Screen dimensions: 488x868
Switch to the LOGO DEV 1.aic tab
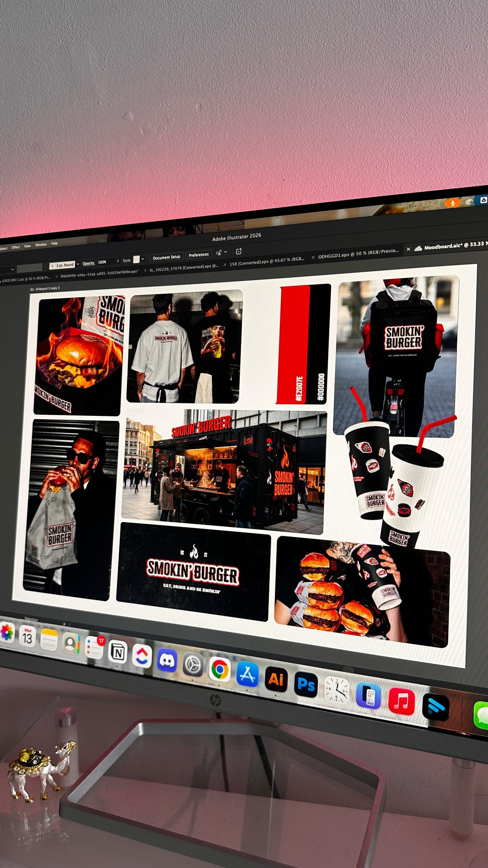pyautogui.click(x=25, y=279)
